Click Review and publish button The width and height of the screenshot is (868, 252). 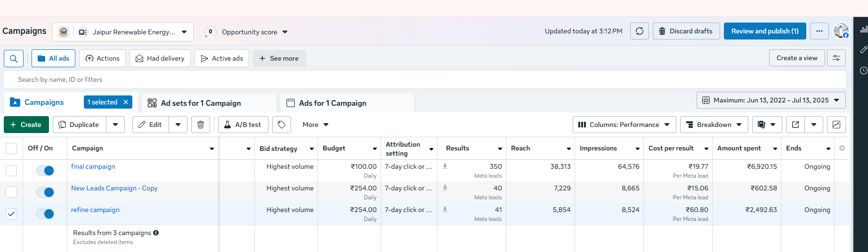click(764, 31)
